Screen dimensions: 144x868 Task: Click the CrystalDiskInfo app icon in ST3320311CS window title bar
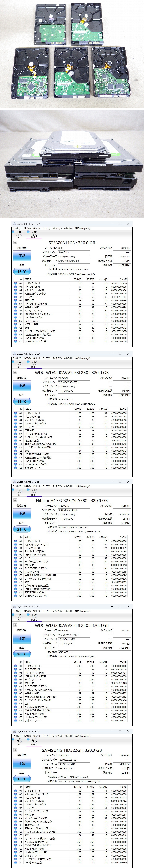(14, 224)
